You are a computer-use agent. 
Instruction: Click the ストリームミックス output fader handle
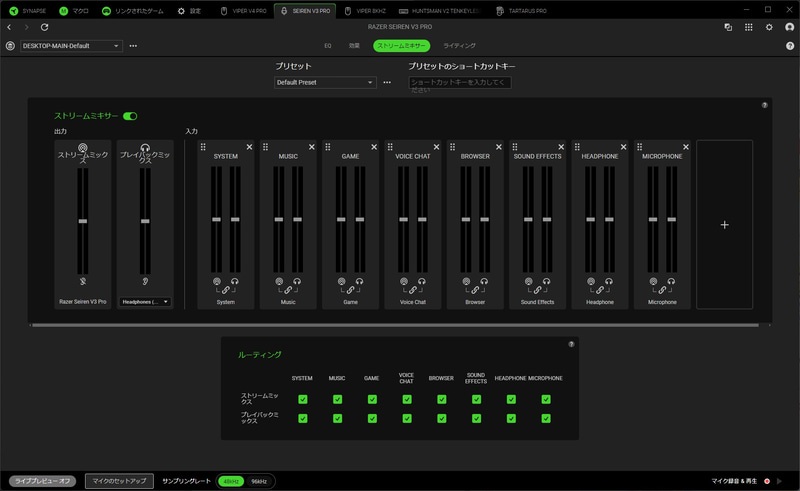click(83, 221)
